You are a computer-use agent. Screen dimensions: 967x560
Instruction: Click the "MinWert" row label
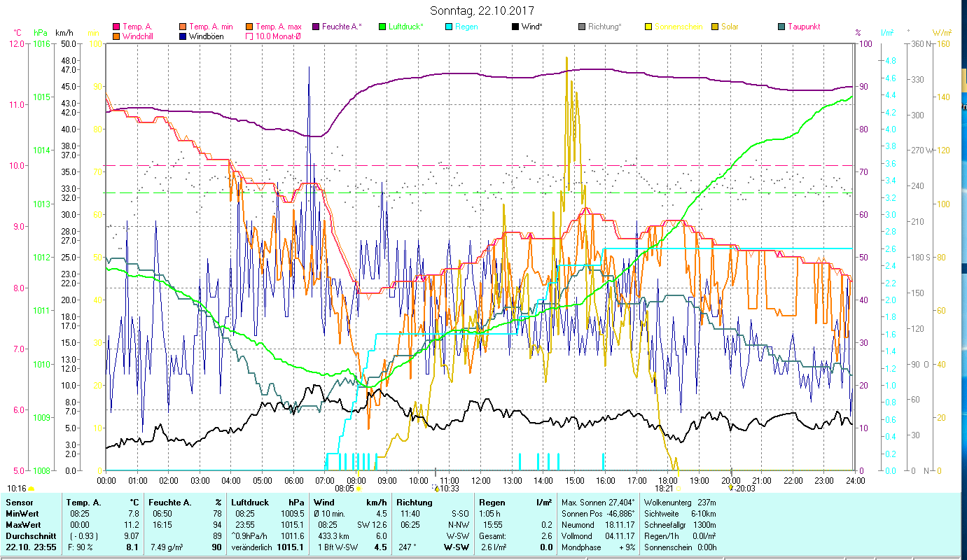[21, 514]
